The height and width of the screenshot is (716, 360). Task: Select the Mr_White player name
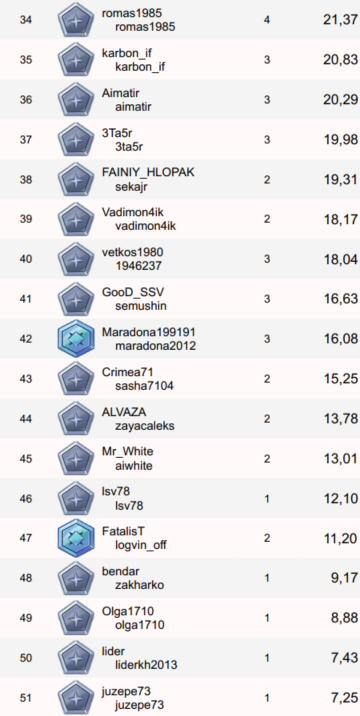point(127,452)
